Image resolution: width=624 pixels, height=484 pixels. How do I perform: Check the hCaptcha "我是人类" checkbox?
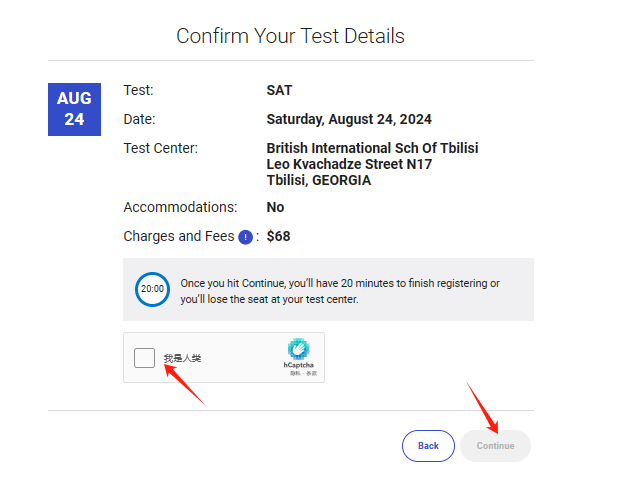point(145,358)
